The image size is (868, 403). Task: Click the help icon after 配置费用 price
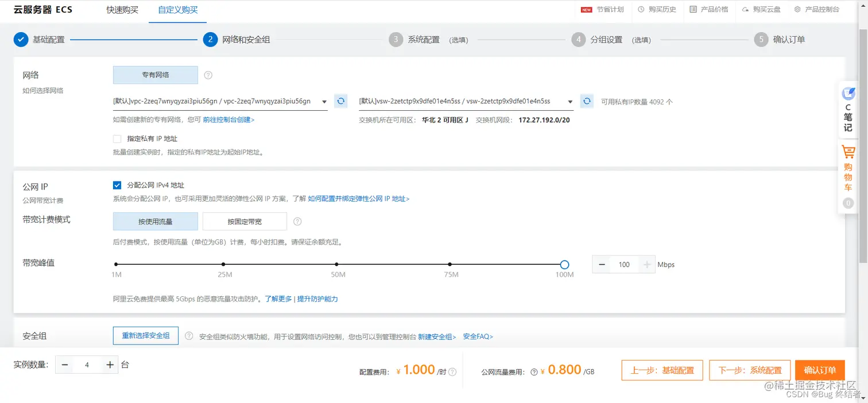pos(452,372)
